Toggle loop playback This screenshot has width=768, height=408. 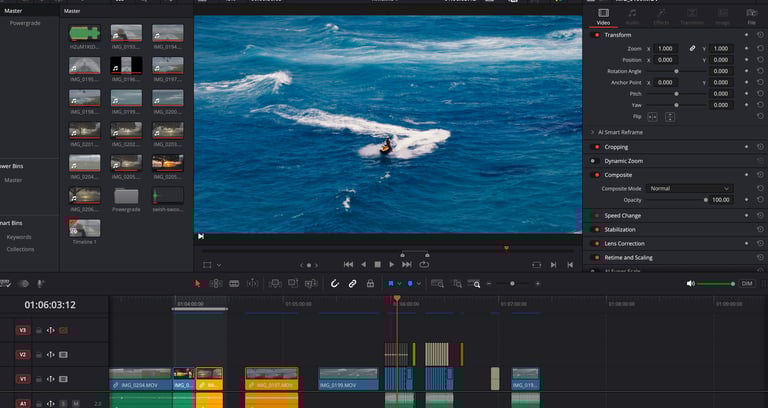pos(424,264)
